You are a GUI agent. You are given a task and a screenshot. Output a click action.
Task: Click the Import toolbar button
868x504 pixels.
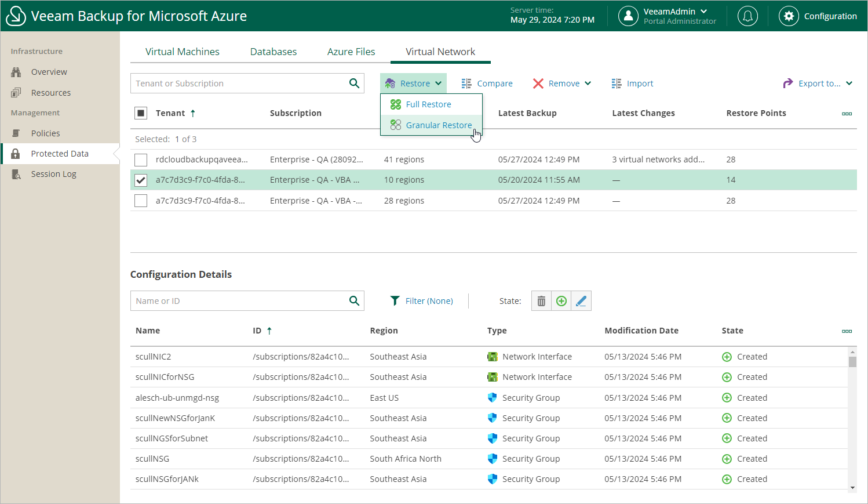point(632,84)
